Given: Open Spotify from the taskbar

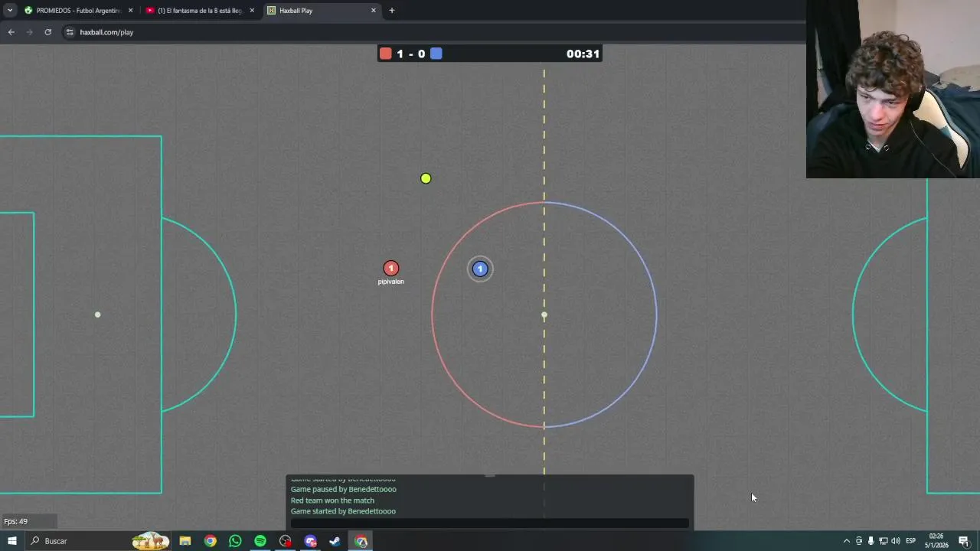Looking at the screenshot, I should pos(260,541).
